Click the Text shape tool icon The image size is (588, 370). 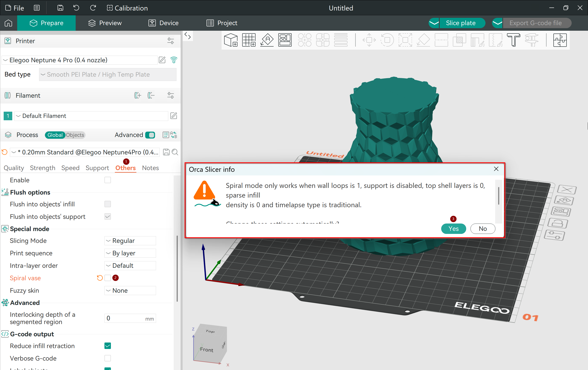tap(513, 40)
